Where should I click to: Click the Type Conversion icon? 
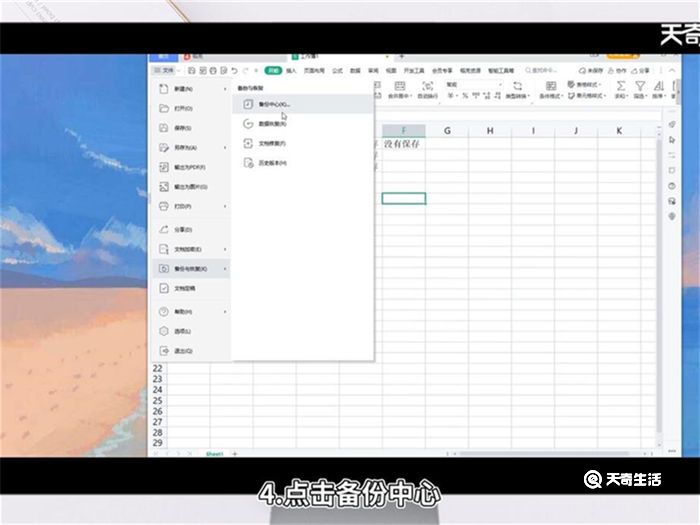[x=518, y=85]
